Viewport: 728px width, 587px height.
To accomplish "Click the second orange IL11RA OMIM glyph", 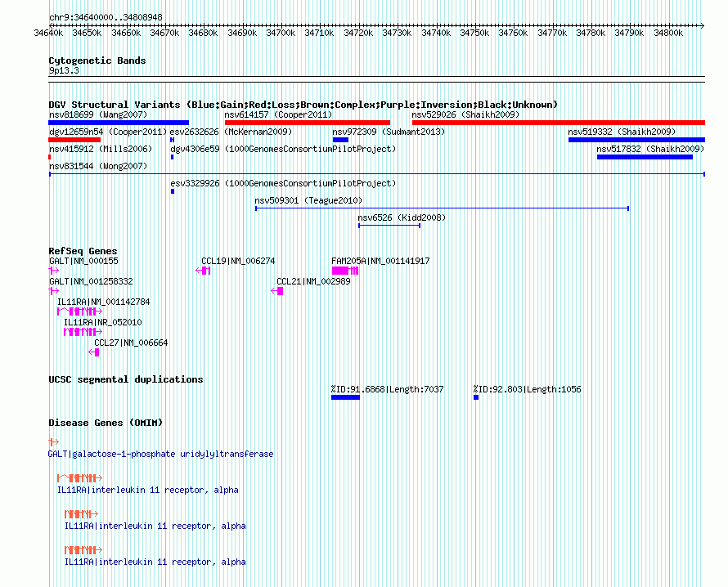I will pos(81,513).
